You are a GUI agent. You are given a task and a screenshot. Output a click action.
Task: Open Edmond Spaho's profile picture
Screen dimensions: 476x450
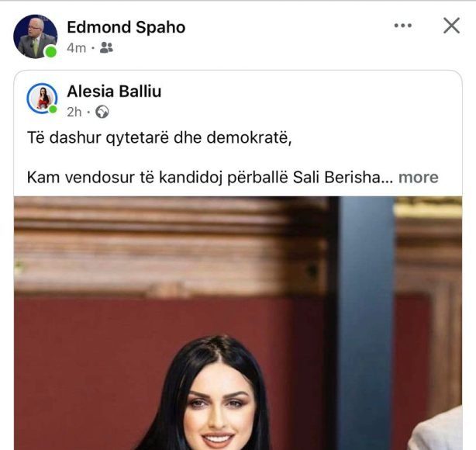click(35, 36)
